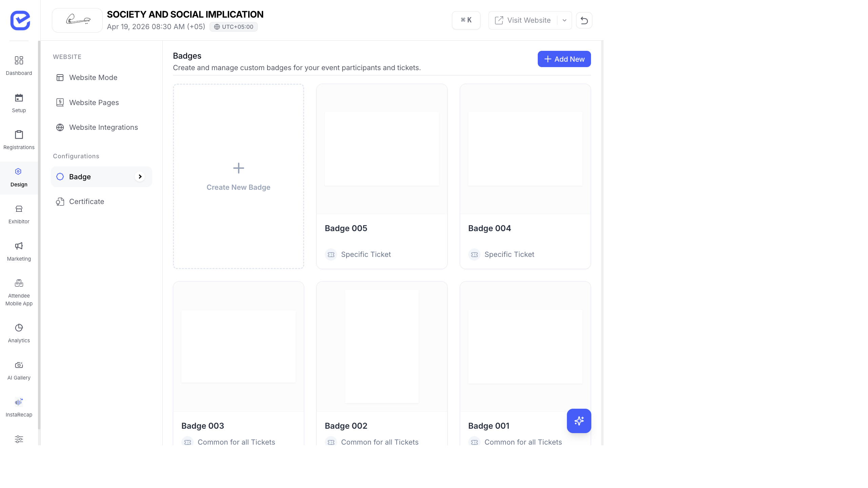This screenshot has height=488, width=868.
Task: Click the AI sparkle assistant button
Action: [x=579, y=421]
